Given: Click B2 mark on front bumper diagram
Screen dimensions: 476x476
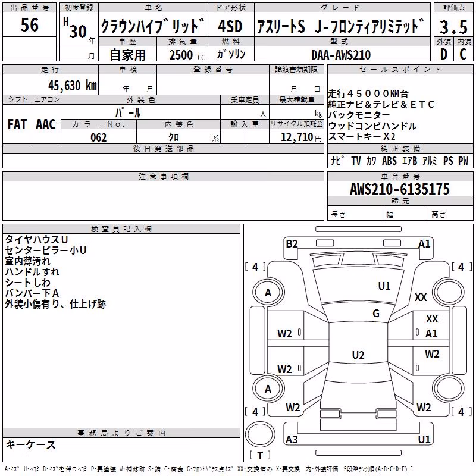Looking at the screenshot, I should [x=292, y=244].
